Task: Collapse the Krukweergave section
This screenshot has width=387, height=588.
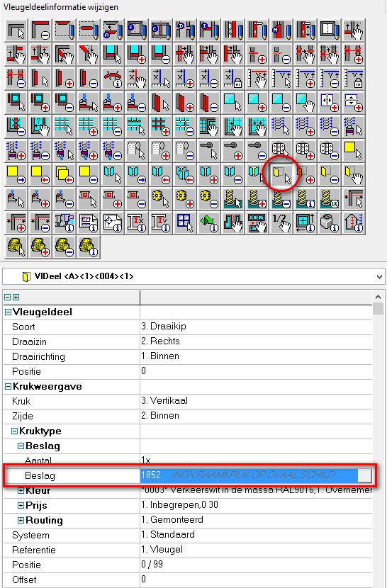Action: pos(8,386)
